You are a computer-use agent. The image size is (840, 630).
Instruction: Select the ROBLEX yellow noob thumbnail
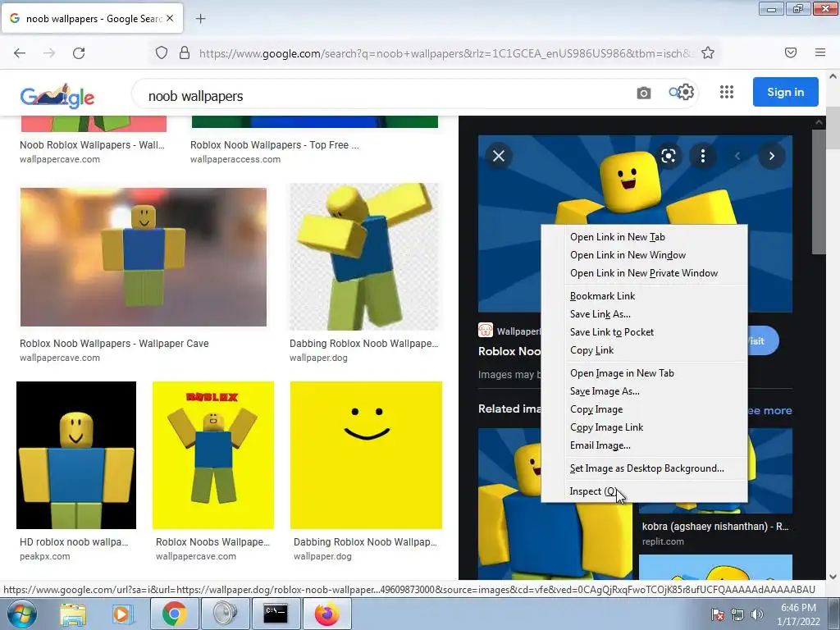pos(213,455)
